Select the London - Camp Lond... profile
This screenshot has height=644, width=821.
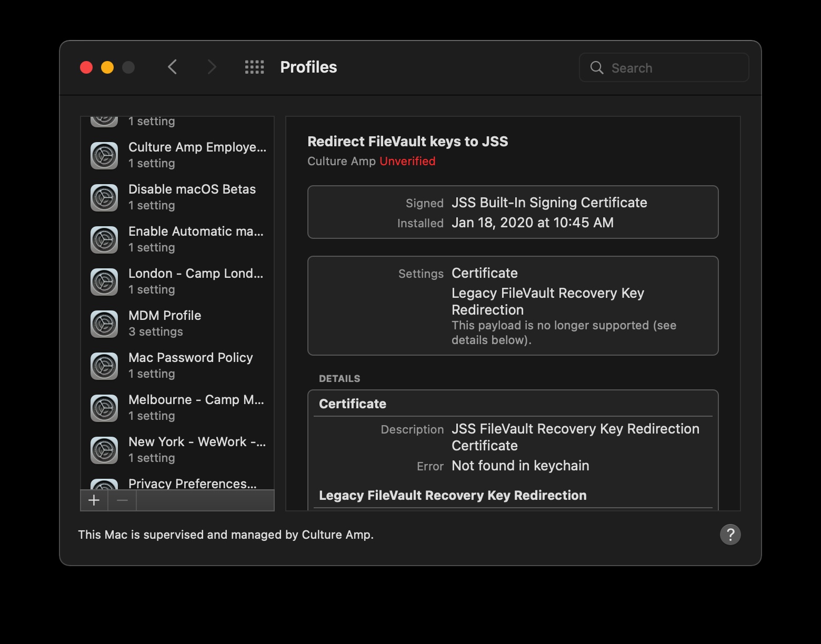[177, 281]
